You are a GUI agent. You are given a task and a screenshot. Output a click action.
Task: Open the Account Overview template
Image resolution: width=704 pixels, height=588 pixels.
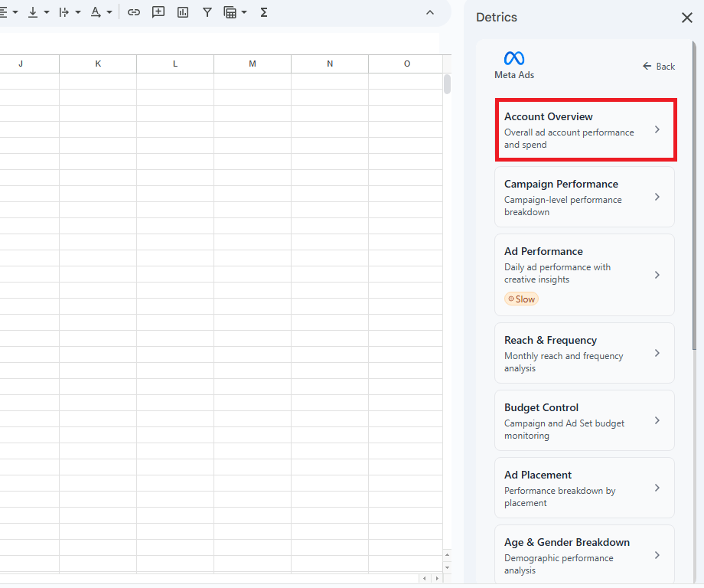coord(586,130)
